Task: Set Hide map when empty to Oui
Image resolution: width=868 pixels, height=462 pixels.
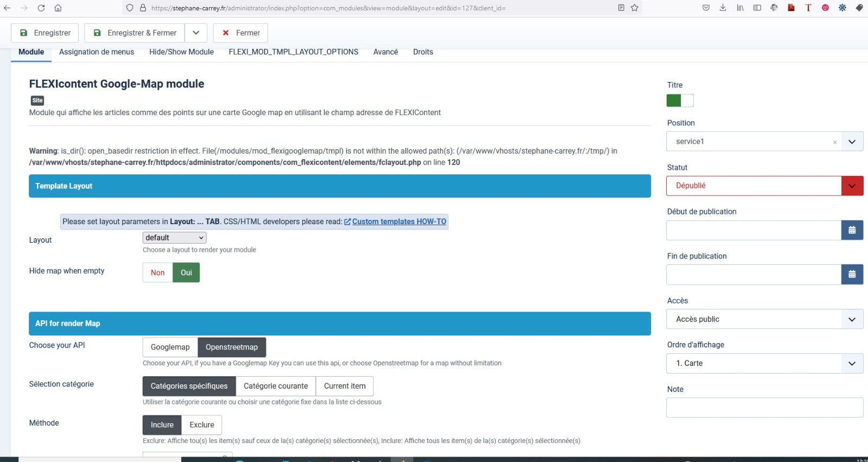Action: pos(187,273)
